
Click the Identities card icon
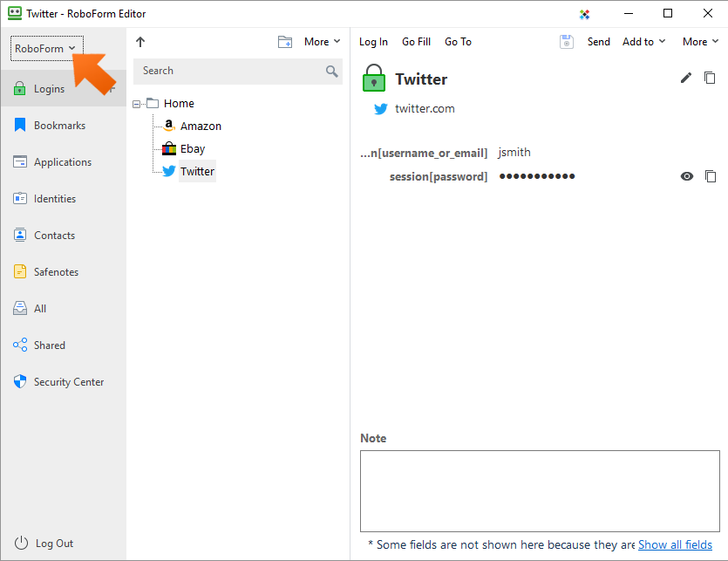[20, 198]
